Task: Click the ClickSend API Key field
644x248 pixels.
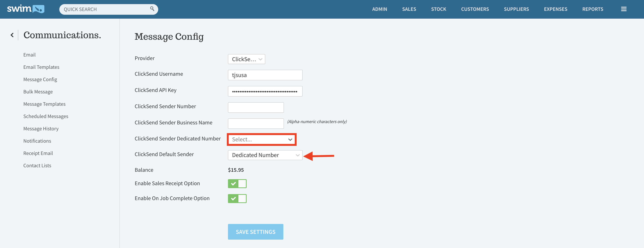Action: 265,91
